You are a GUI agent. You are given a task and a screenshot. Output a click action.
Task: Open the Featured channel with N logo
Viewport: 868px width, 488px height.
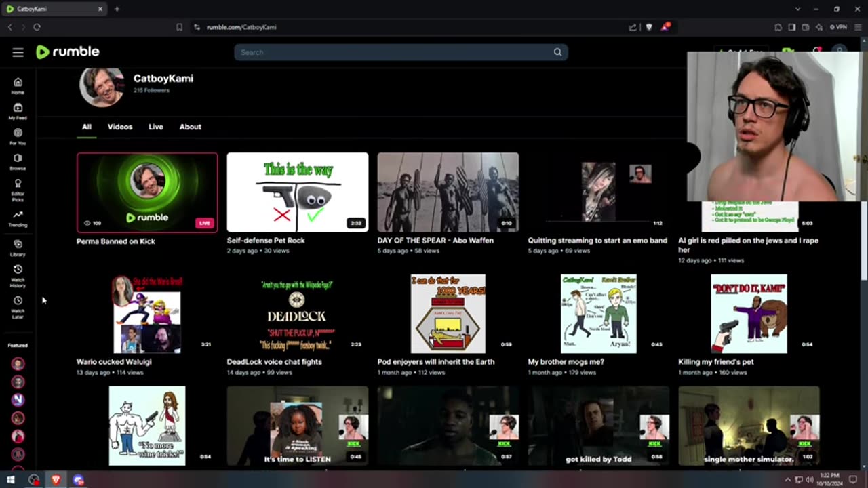[18, 400]
